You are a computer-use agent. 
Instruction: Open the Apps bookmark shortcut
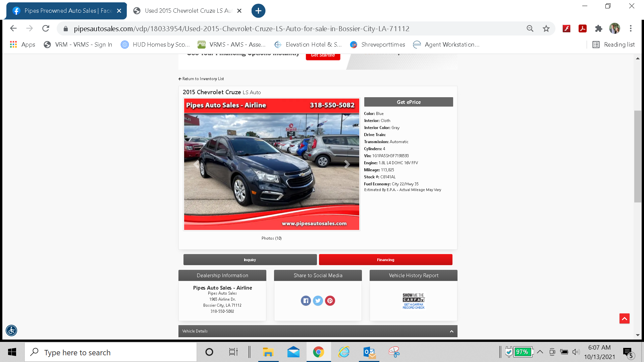coord(22,45)
